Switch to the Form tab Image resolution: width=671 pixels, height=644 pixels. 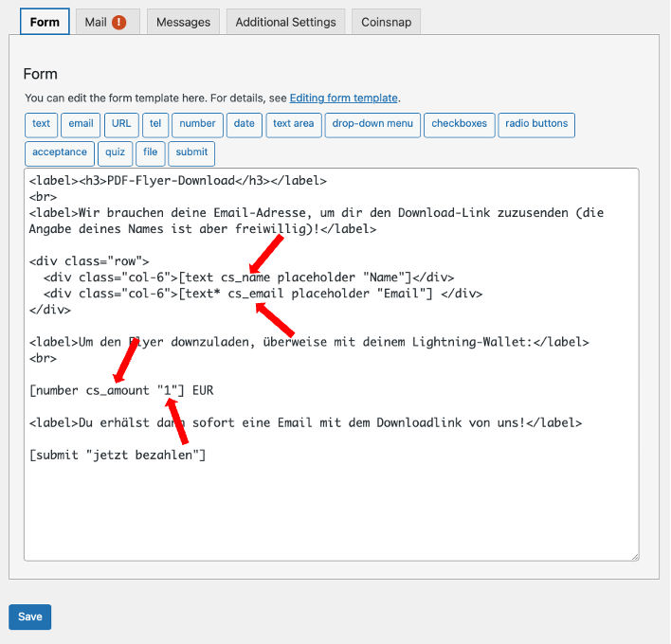45,22
